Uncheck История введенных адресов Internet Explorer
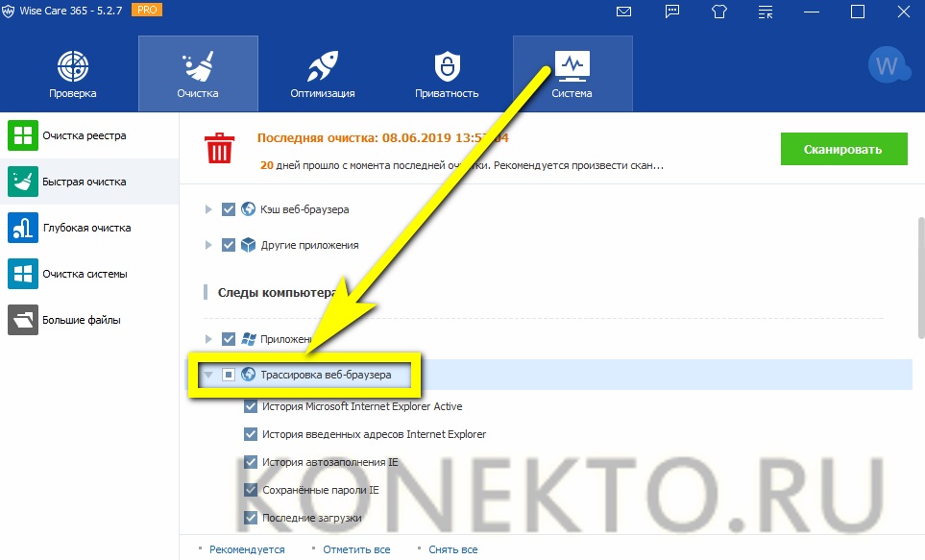Image resolution: width=925 pixels, height=560 pixels. [251, 434]
